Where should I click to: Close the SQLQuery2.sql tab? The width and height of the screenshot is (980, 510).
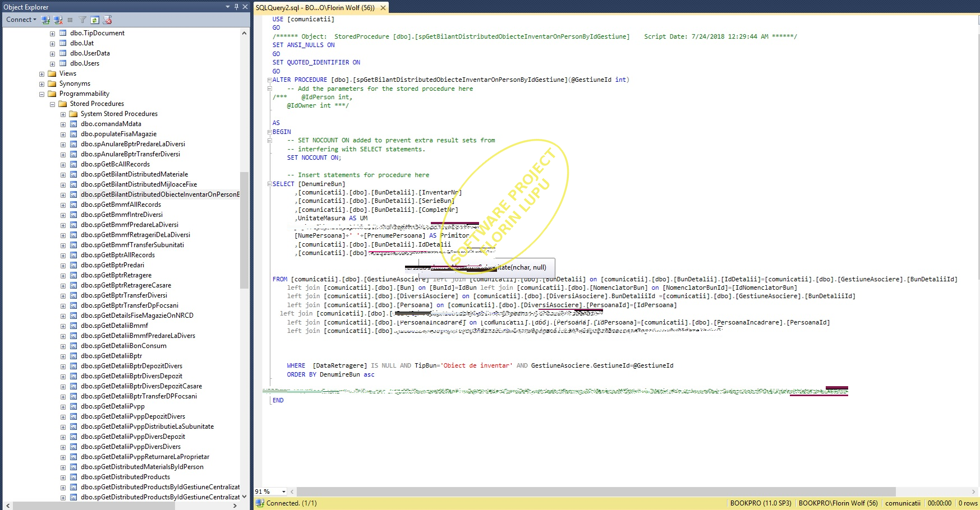tap(383, 8)
